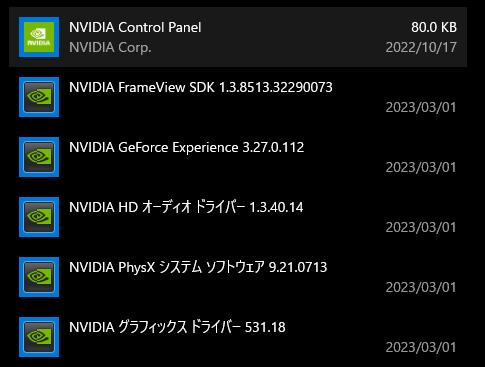Viewport: 485px width, 367px height.
Task: Click the NVIDIA HD オーディオ ドライバー icon
Action: [x=39, y=217]
